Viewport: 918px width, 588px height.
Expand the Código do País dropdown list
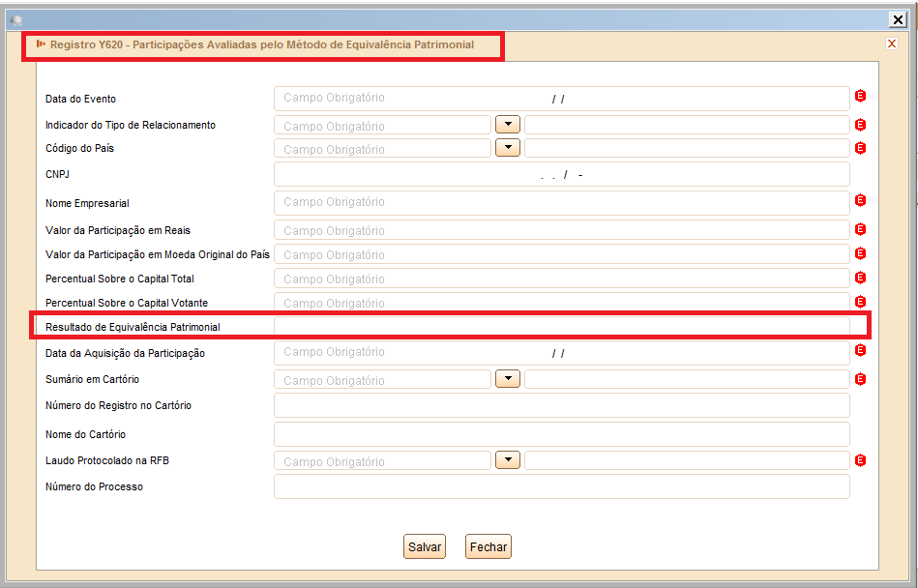pos(508,148)
